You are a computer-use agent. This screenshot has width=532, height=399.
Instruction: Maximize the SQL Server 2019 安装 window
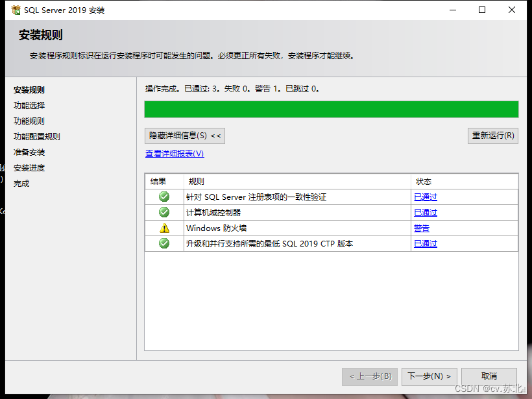pos(482,10)
